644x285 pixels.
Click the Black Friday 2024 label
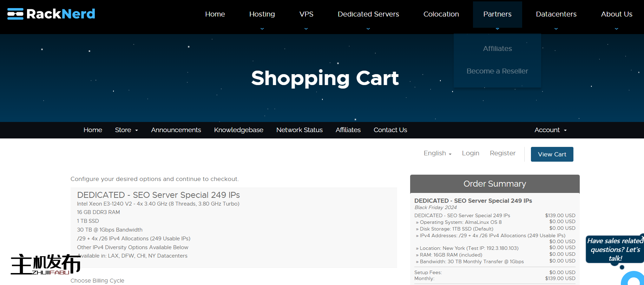coord(435,207)
